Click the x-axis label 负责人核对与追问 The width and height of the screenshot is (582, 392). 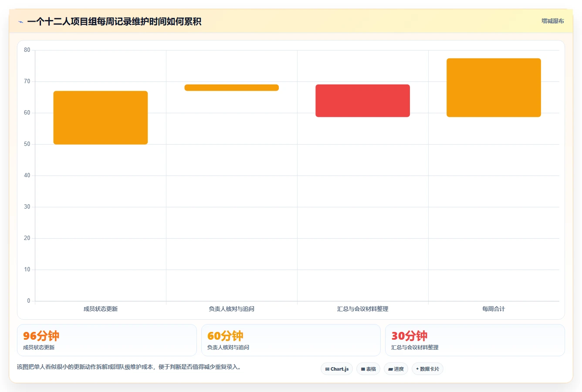pyautogui.click(x=232, y=309)
